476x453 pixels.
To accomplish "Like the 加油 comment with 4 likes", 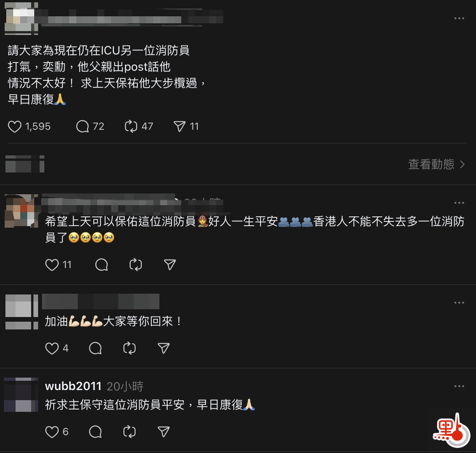I will 52,348.
